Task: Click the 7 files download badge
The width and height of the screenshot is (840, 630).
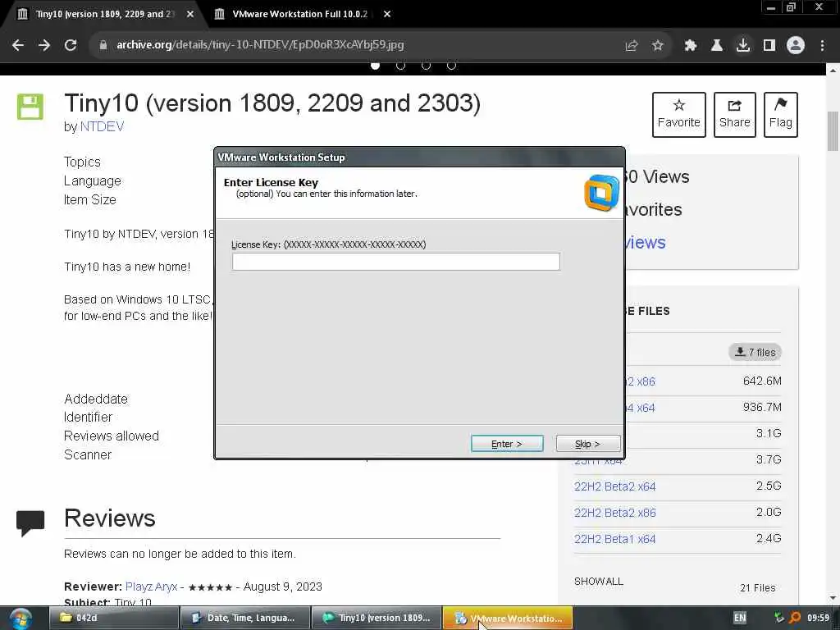Action: pyautogui.click(x=756, y=352)
